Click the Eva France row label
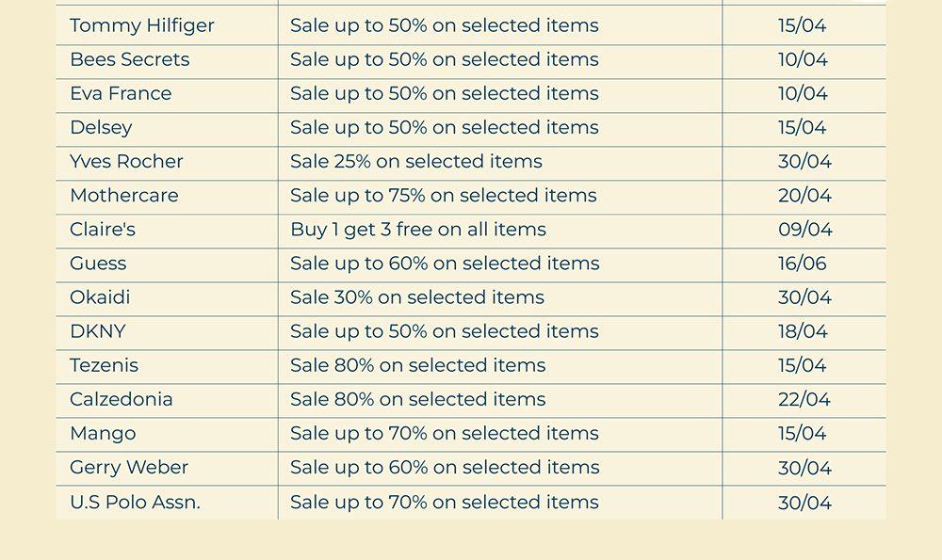The height and width of the screenshot is (560, 942). (x=121, y=93)
